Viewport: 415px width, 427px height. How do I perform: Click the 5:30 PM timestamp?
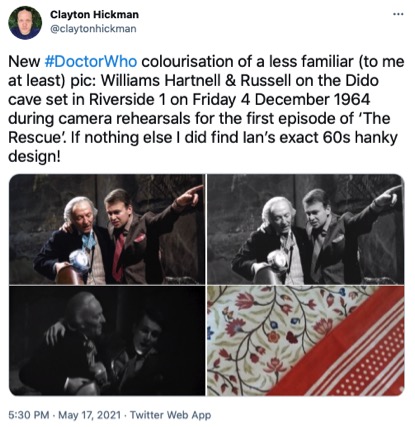click(29, 415)
